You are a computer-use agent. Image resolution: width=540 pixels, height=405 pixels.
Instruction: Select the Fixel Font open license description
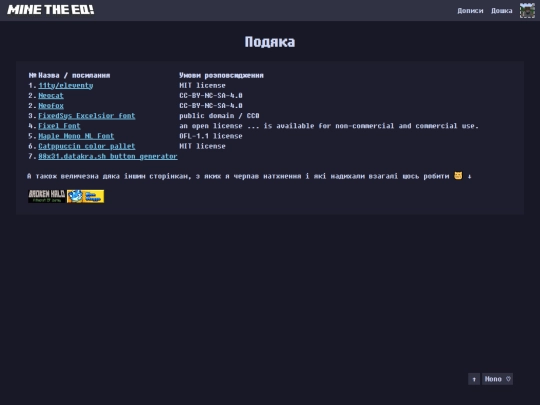[x=329, y=126]
